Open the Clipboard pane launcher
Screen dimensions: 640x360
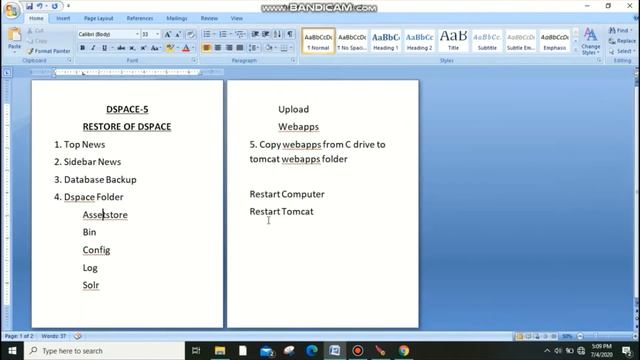(x=69, y=60)
